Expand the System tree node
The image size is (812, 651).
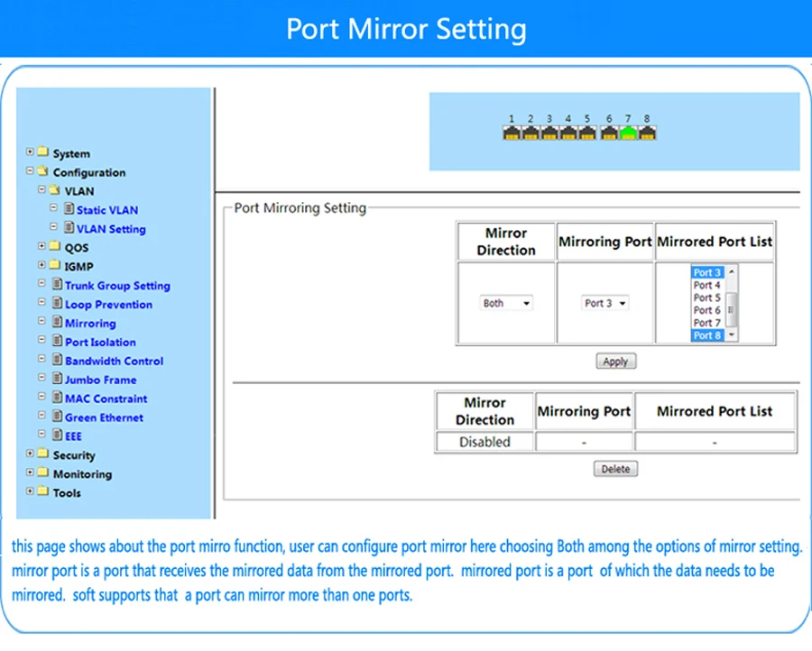coord(30,151)
